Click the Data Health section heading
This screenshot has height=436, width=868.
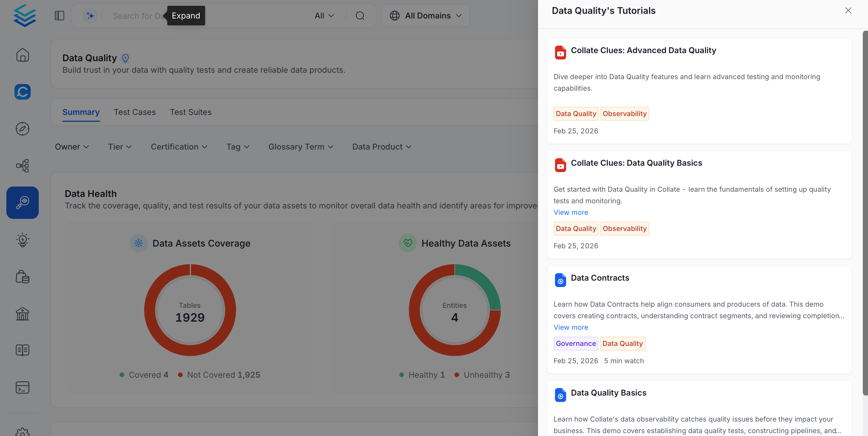click(x=91, y=193)
